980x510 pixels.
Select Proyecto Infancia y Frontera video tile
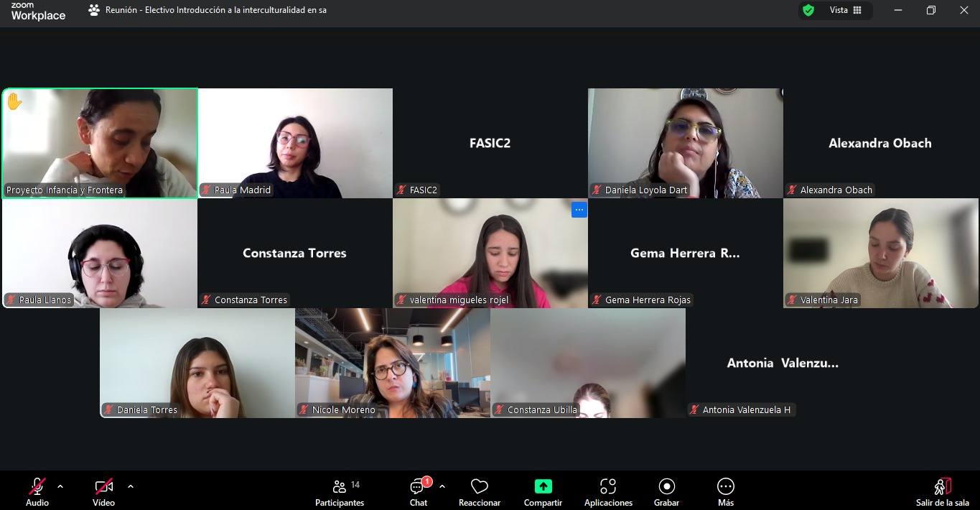click(100, 143)
